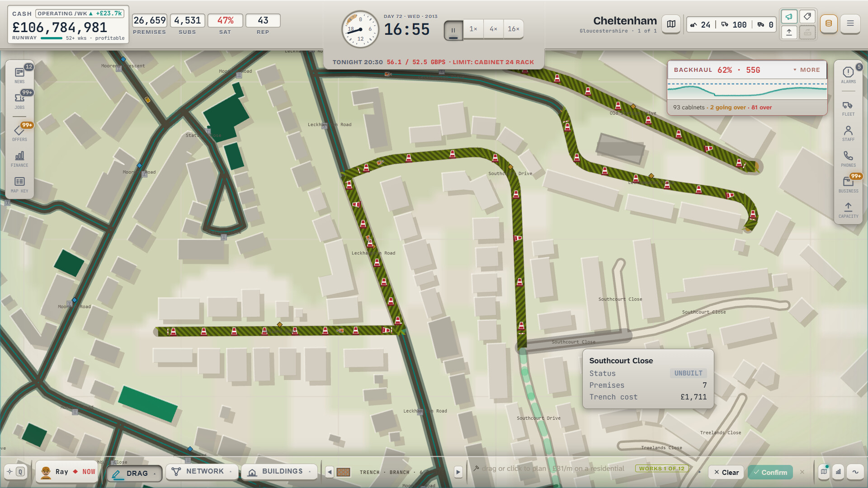Click the analog game clock
This screenshot has height=488, width=868.
(x=360, y=30)
